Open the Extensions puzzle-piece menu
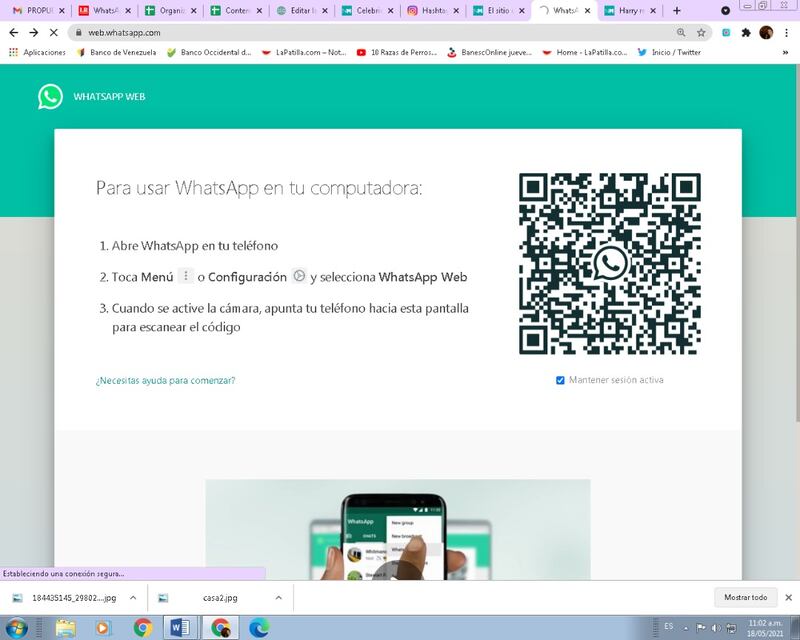This screenshot has height=640, width=800. [x=746, y=33]
